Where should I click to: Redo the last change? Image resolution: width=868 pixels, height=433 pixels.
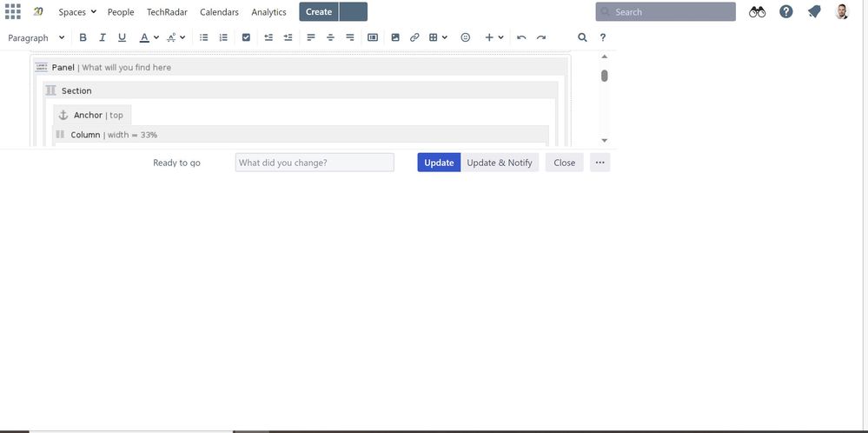coord(540,37)
